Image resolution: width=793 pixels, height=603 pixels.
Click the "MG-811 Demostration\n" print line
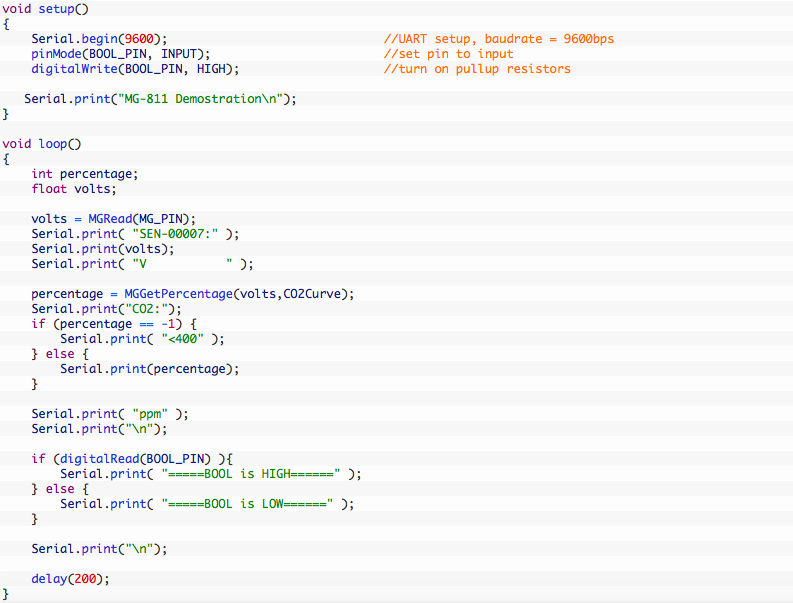(160, 99)
